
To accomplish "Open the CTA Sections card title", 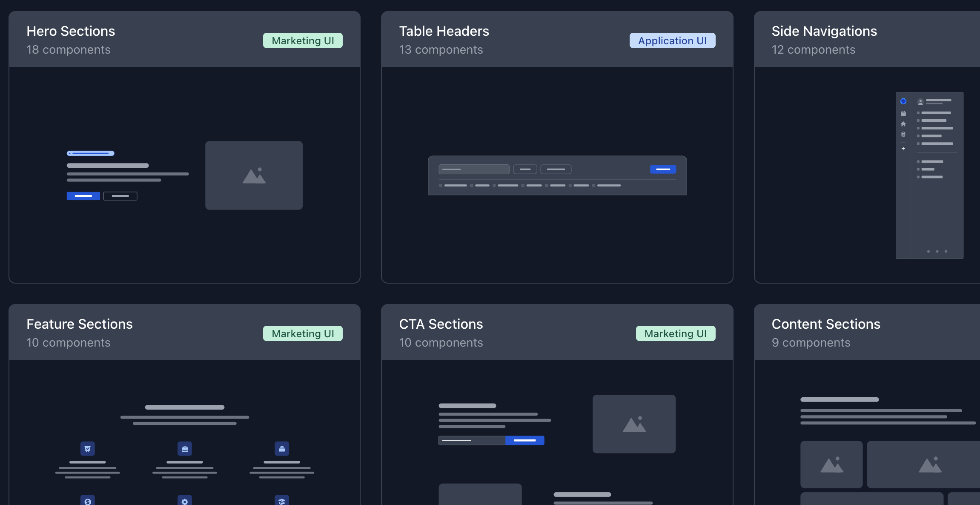I will pos(441,324).
